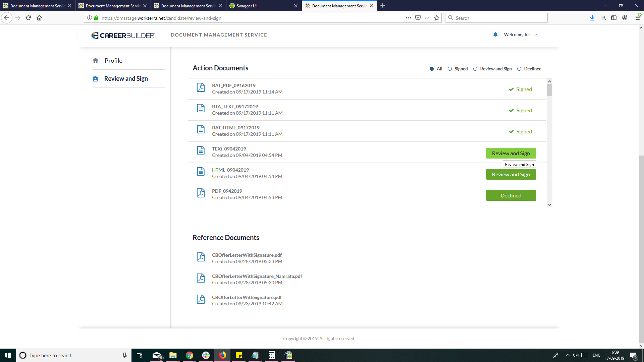The image size is (644, 362).
Task: Open the Firefox hamburger menu
Action: 638,18
